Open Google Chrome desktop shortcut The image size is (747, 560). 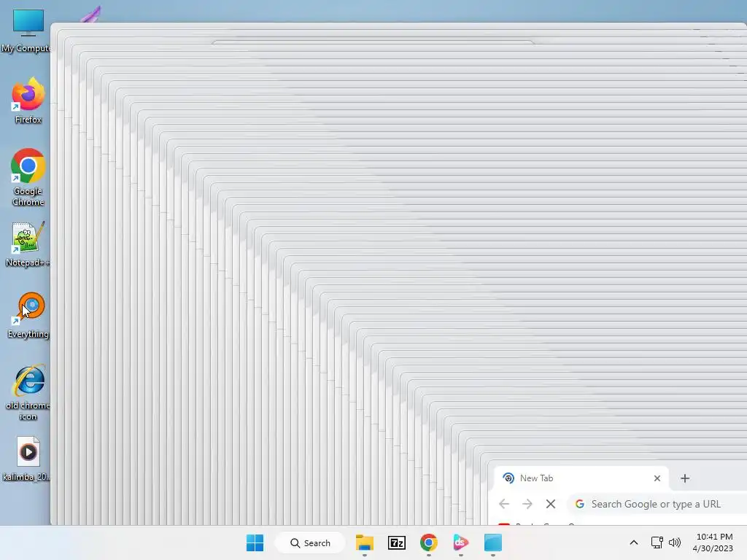(28, 177)
